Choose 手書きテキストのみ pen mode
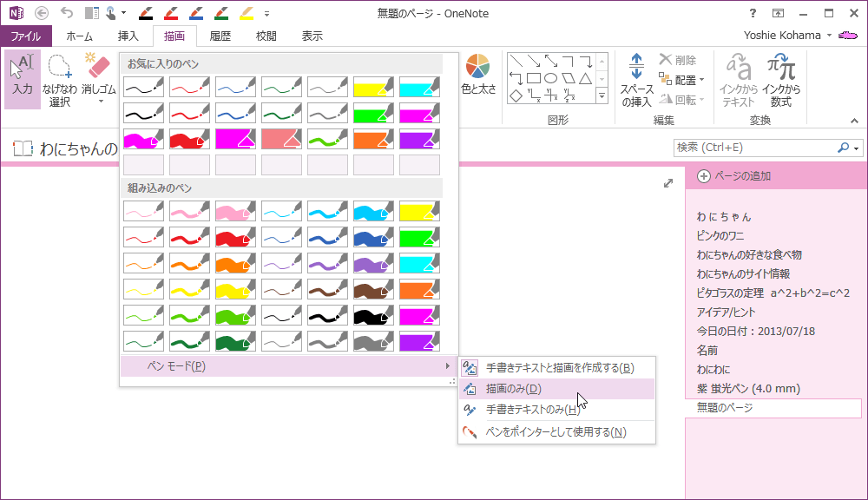 pos(557,409)
